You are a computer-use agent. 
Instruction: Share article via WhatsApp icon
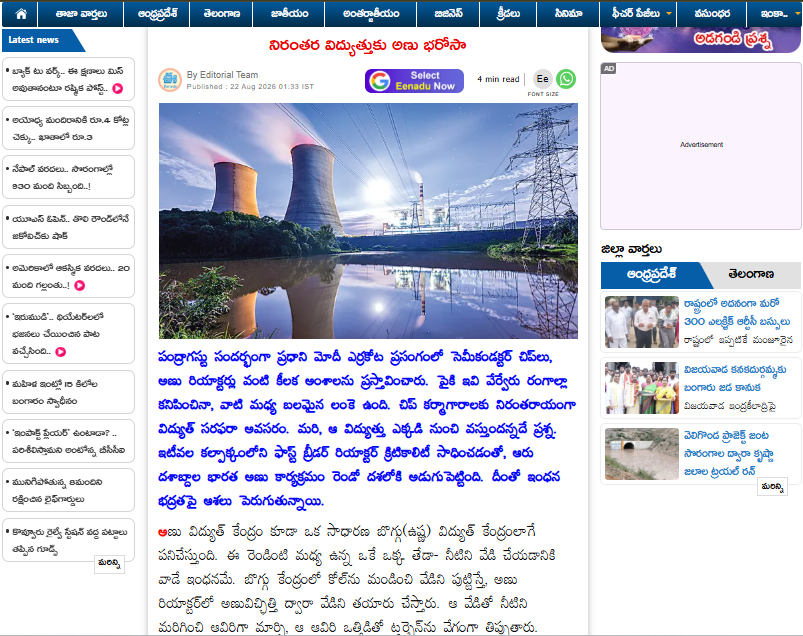566,79
